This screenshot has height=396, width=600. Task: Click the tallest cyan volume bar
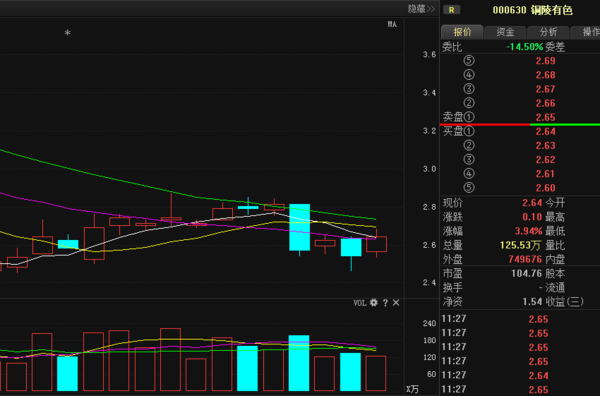[x=299, y=363]
